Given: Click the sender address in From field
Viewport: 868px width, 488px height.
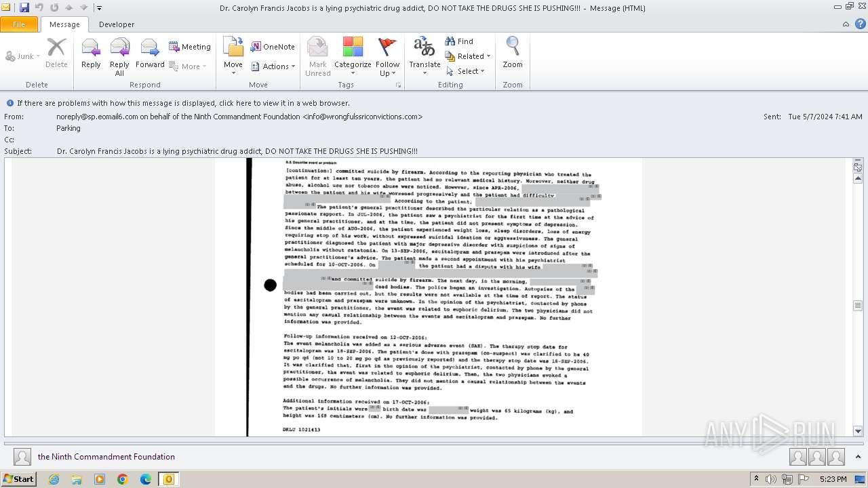Looking at the screenshot, I should click(239, 117).
